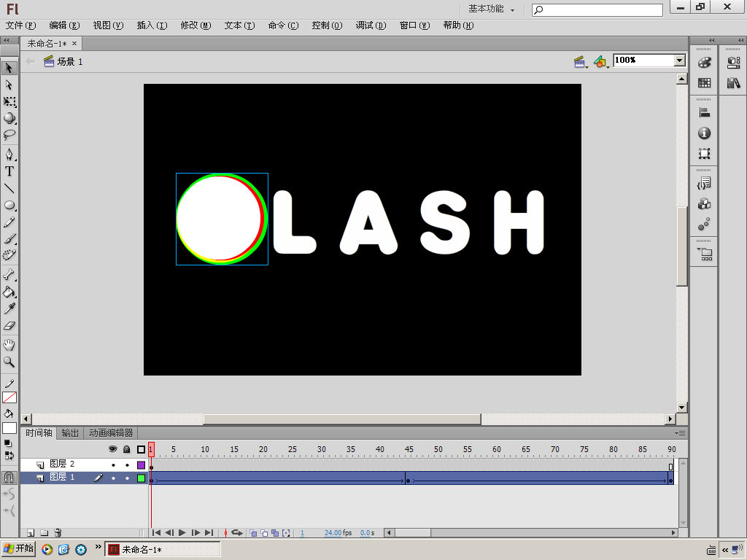Toggle lock all layers padlock icon

pyautogui.click(x=127, y=449)
